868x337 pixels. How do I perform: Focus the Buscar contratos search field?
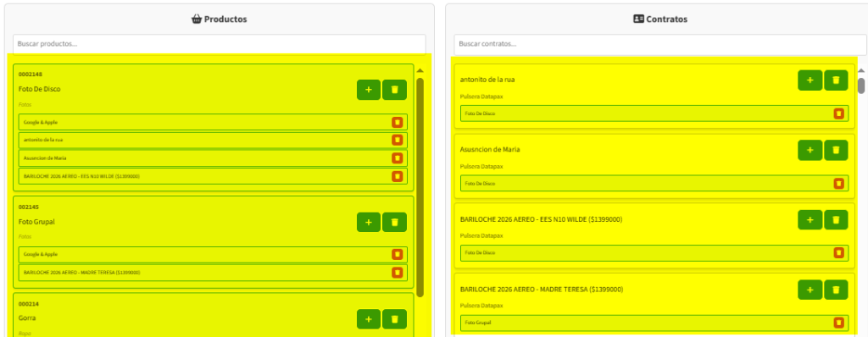[661, 44]
